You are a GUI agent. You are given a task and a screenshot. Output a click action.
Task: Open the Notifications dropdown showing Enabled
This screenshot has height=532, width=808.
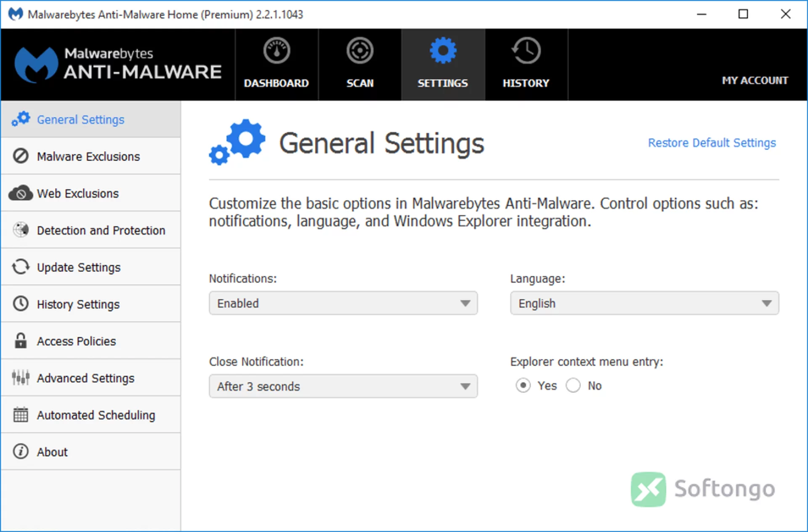coord(343,303)
